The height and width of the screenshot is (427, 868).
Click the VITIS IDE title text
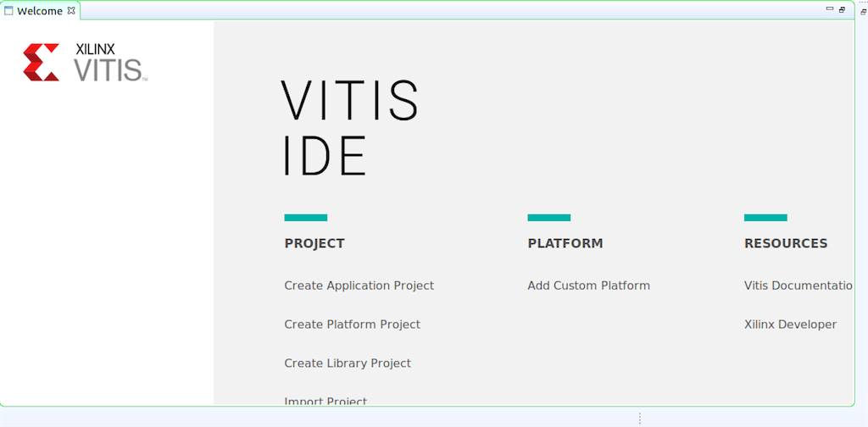tap(350, 128)
